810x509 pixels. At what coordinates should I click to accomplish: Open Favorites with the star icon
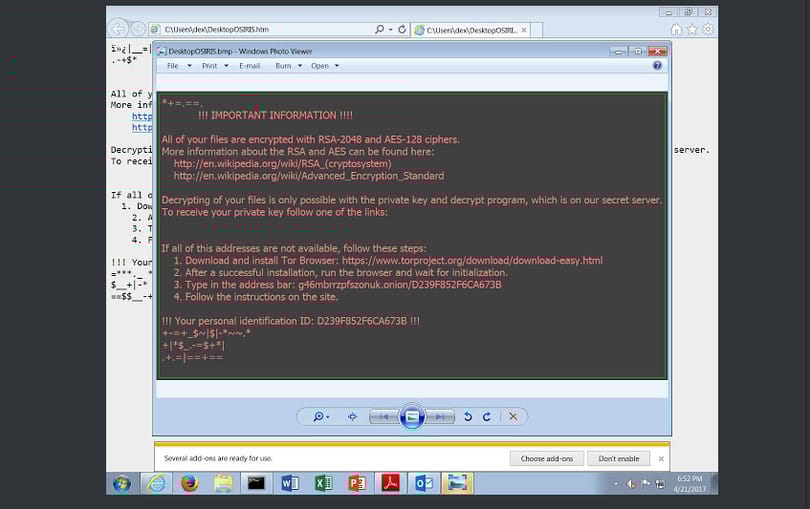(x=692, y=29)
